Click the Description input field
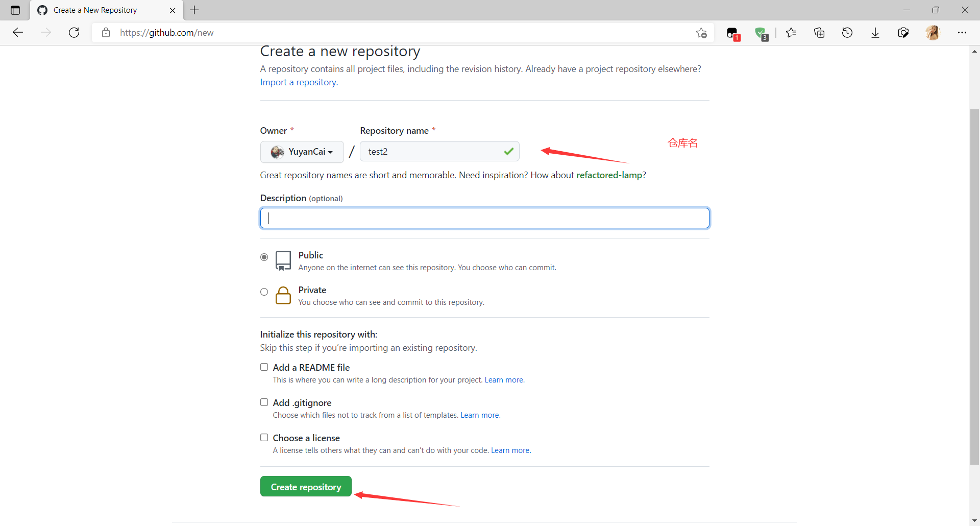The width and height of the screenshot is (980, 526). click(485, 218)
